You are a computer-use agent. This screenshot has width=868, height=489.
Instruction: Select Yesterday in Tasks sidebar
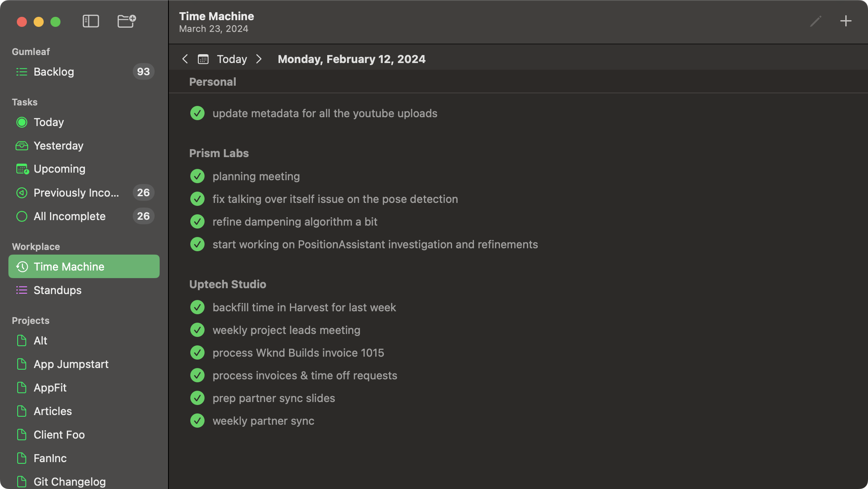pyautogui.click(x=58, y=146)
